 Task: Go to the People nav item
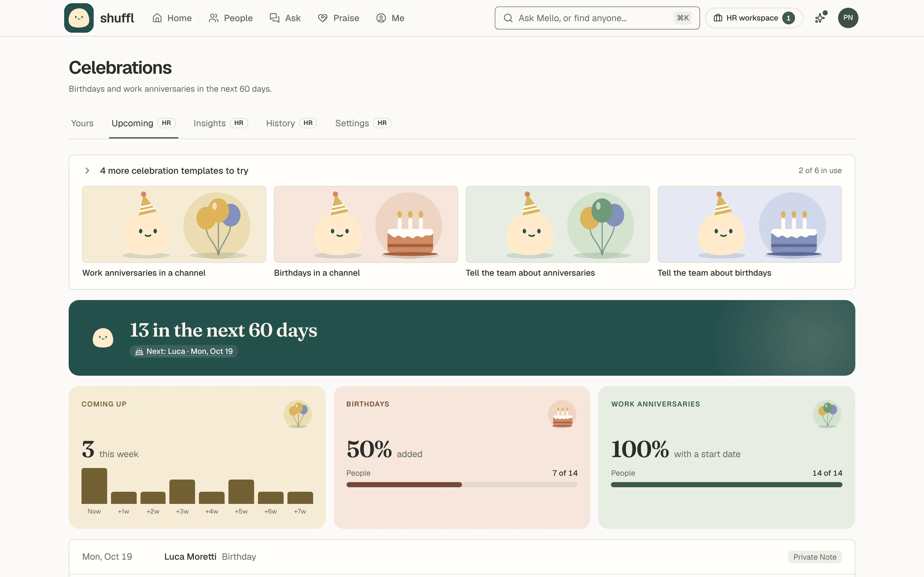(x=231, y=18)
